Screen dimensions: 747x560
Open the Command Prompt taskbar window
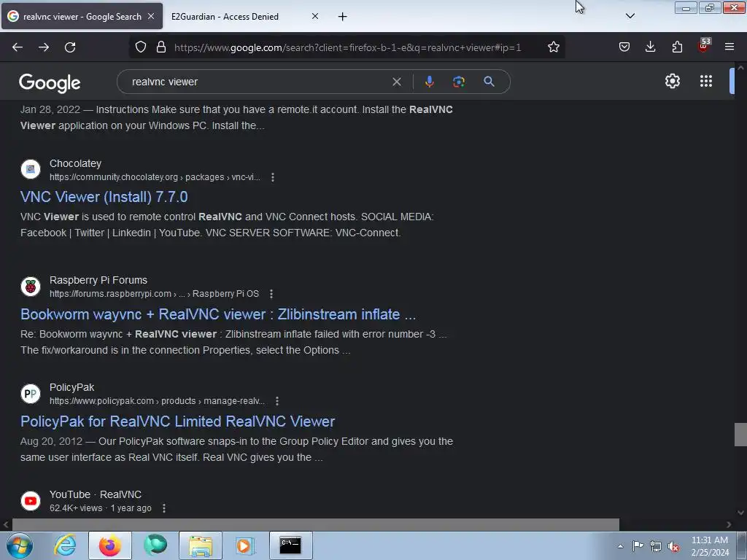coord(290,545)
